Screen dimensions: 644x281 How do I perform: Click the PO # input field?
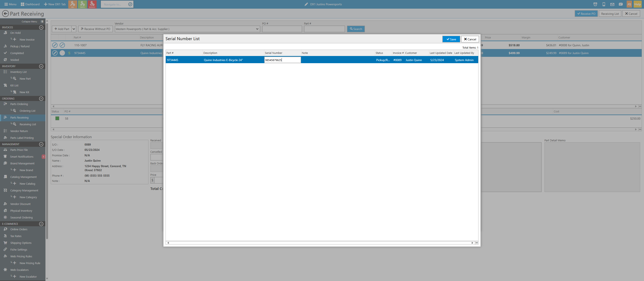point(282,29)
